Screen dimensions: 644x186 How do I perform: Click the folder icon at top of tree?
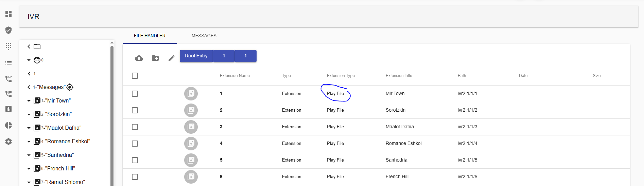coord(37,46)
